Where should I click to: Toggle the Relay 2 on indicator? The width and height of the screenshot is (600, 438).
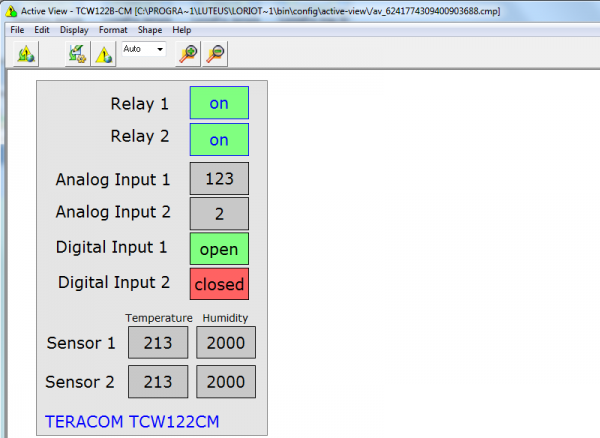click(x=219, y=140)
